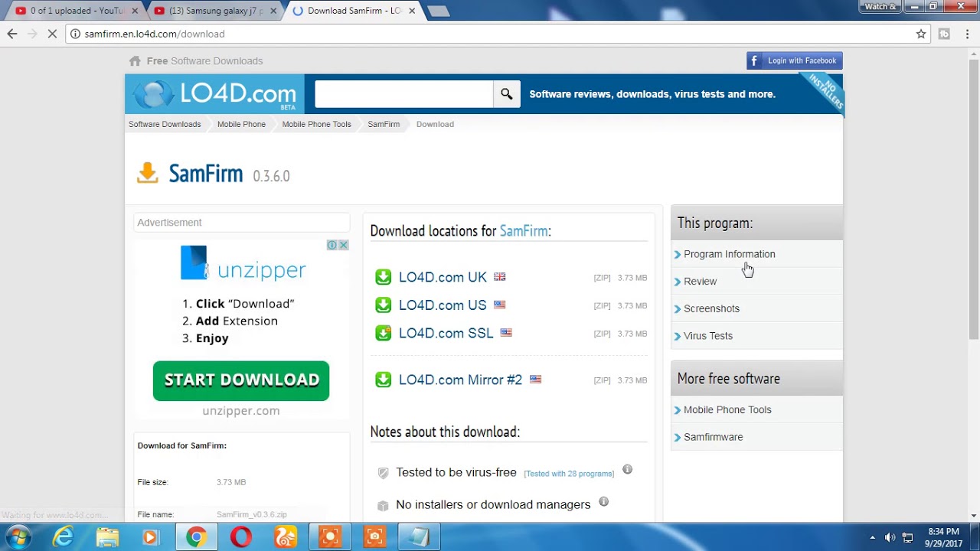This screenshot has height=551, width=980.
Task: Open the Chrome three-dot menu
Action: pos(968,34)
